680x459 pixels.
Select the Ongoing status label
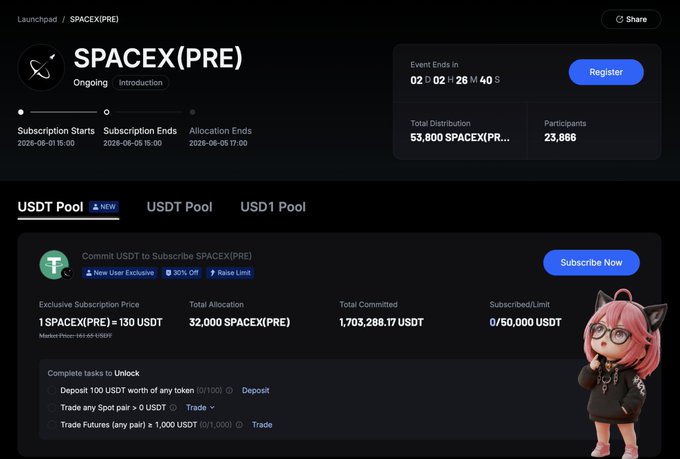tap(90, 82)
